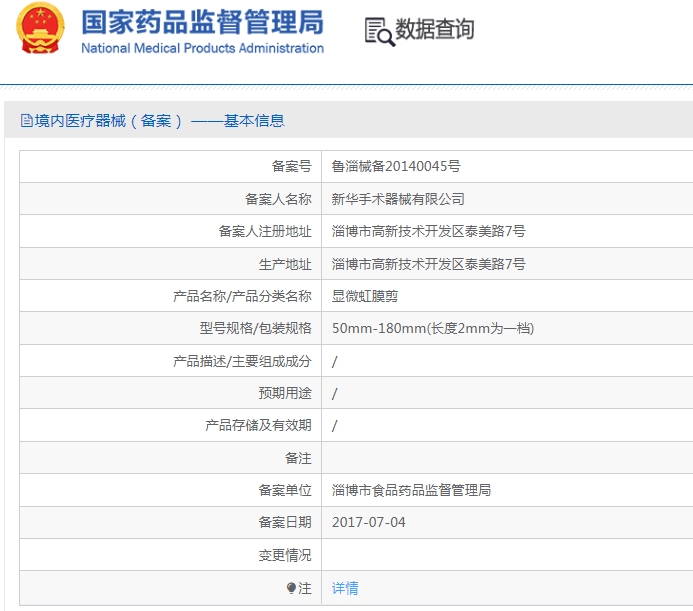Click the specification 50mm-180mm value
The height and width of the screenshot is (611, 693).
[x=433, y=328]
